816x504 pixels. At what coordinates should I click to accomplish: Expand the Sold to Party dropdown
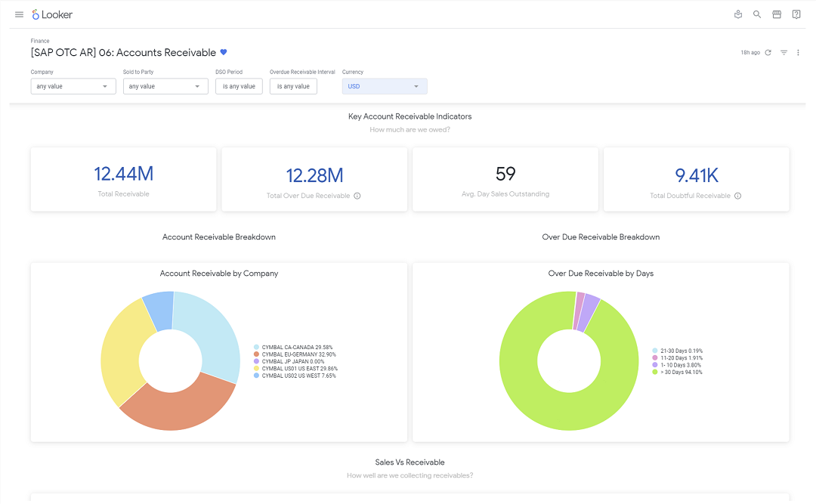click(x=165, y=86)
